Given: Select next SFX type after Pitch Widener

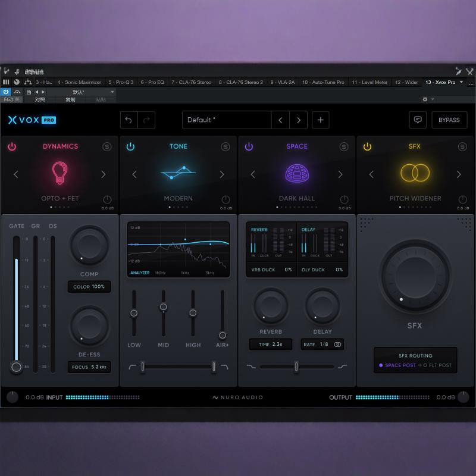Looking at the screenshot, I should 459,174.
